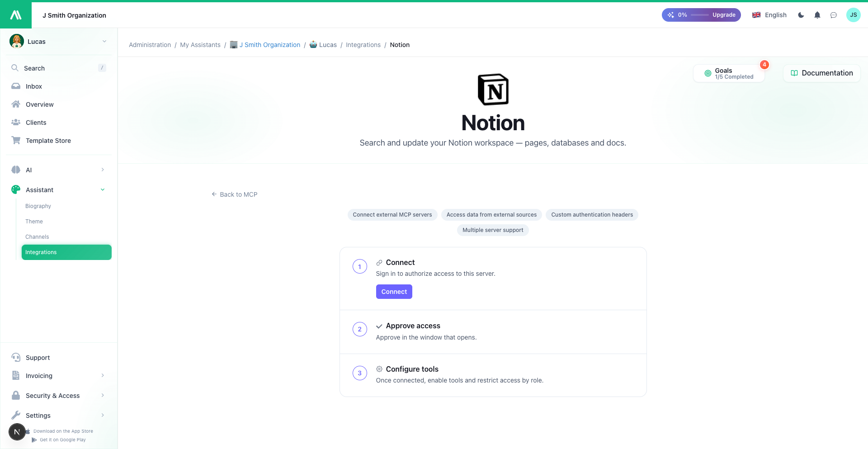Click Custom authentication headers tag
Viewport: 868px width, 449px height.
[x=592, y=215]
